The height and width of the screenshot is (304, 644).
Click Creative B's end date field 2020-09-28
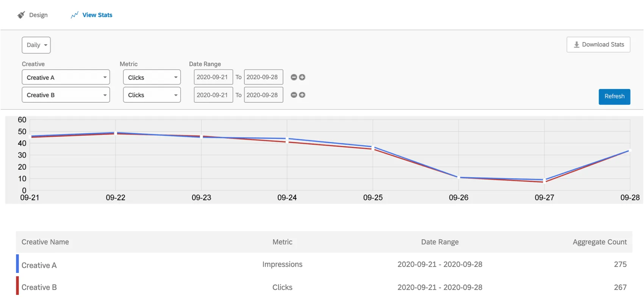click(263, 95)
